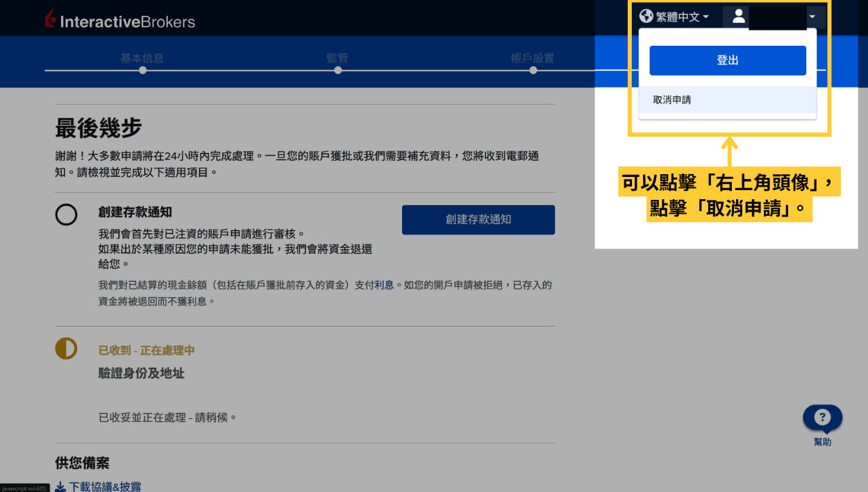Click the 已收妥並正在處理 - 請稍候 message
The height and width of the screenshot is (492, 868).
168,418
